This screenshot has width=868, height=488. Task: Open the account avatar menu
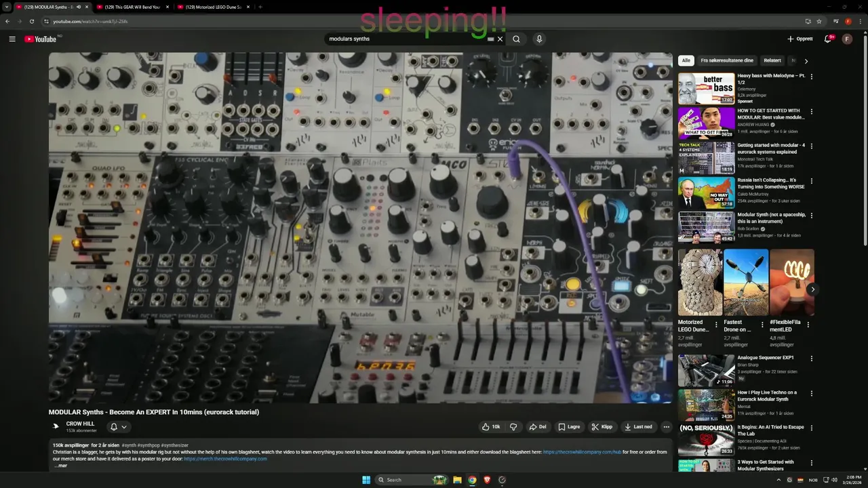tap(847, 39)
